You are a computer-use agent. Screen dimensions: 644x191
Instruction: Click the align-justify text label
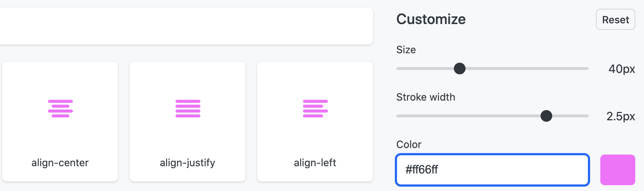click(x=188, y=163)
